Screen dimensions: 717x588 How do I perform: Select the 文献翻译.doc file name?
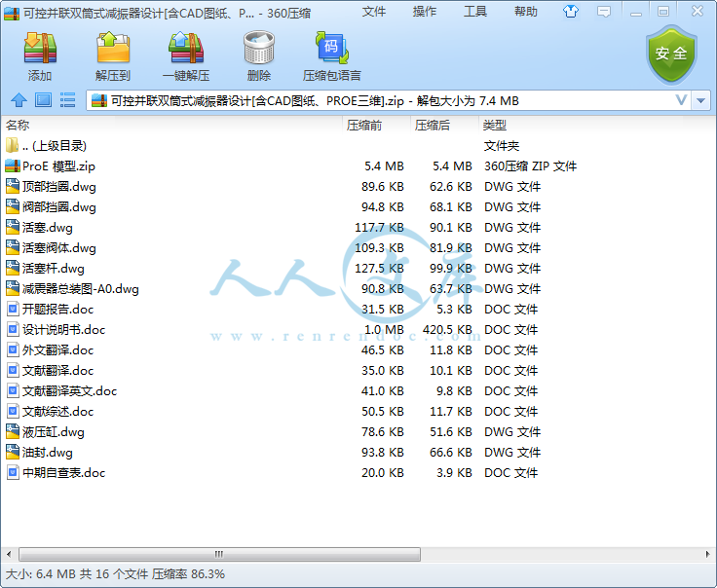(x=58, y=371)
